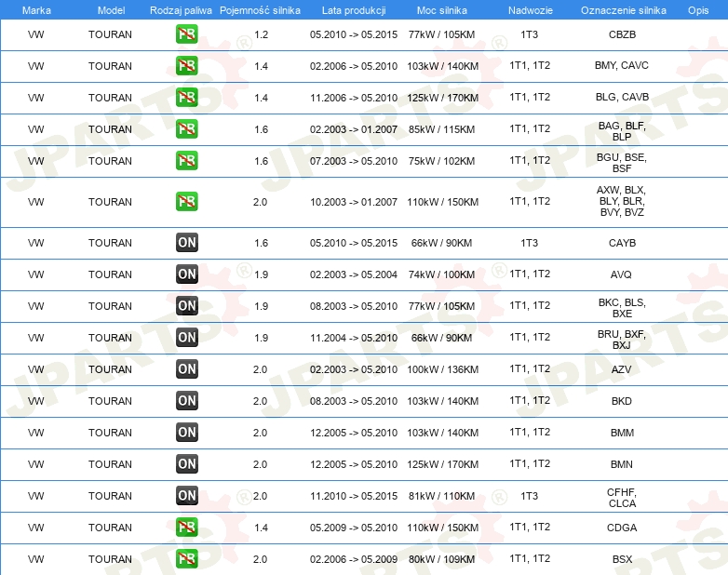The image size is (728, 575).
Task: Select engine code CAYB
Action: point(622,243)
